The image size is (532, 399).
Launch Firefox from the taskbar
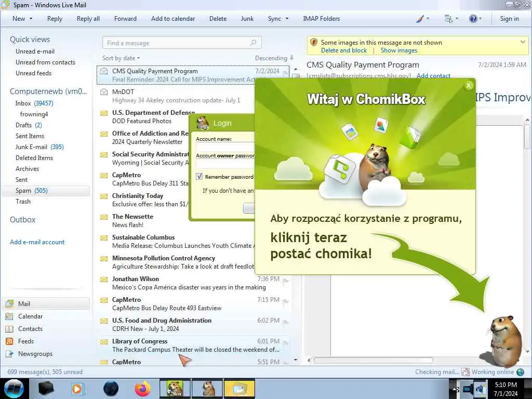[x=142, y=389]
